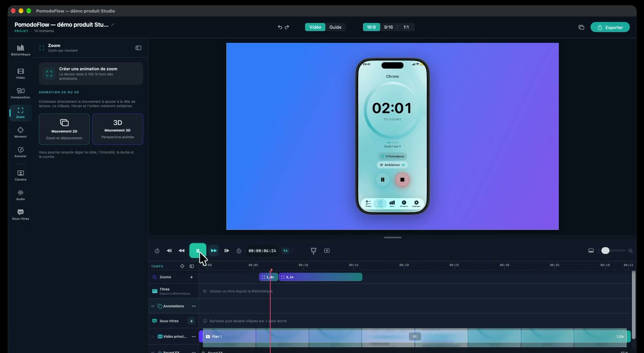Image resolution: width=644 pixels, height=353 pixels.
Task: Click the timeline vertical scrollbar
Action: pyautogui.click(x=634, y=305)
